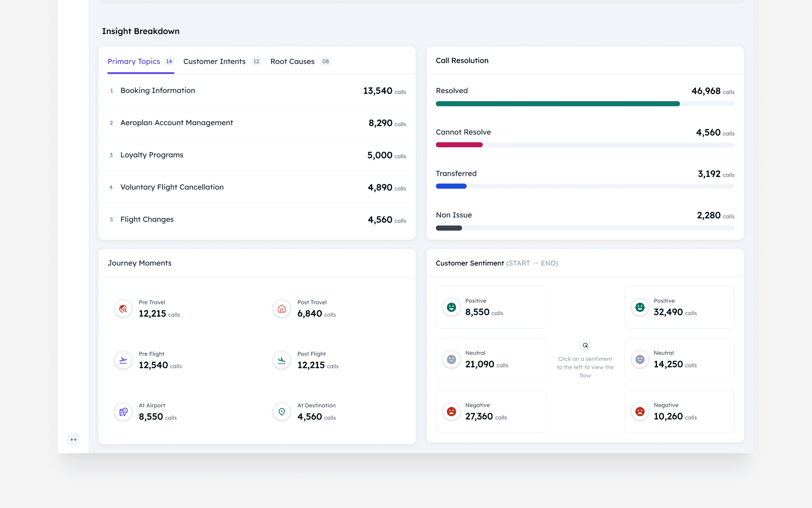Click the Post Travel home icon
The width and height of the screenshot is (812, 508).
pyautogui.click(x=282, y=308)
